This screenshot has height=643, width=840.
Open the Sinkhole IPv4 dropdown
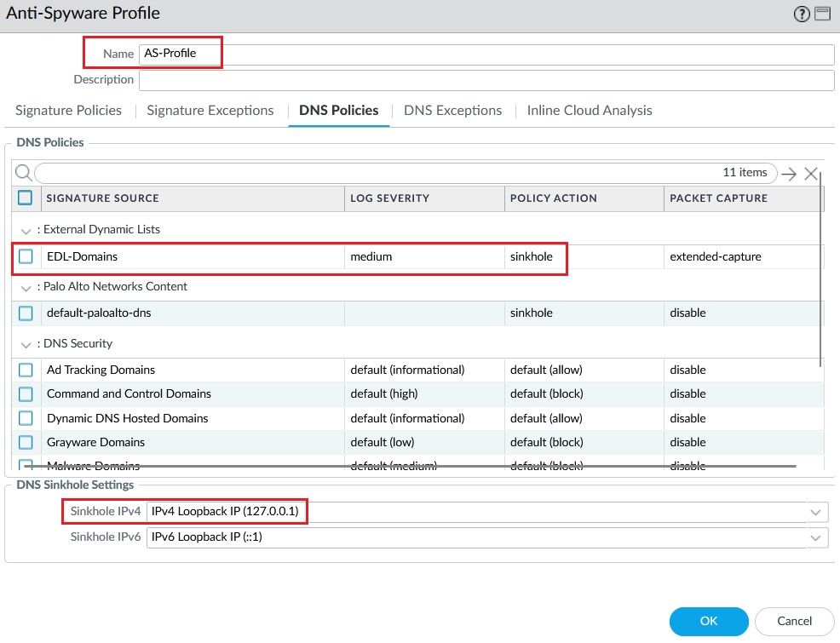(x=816, y=513)
